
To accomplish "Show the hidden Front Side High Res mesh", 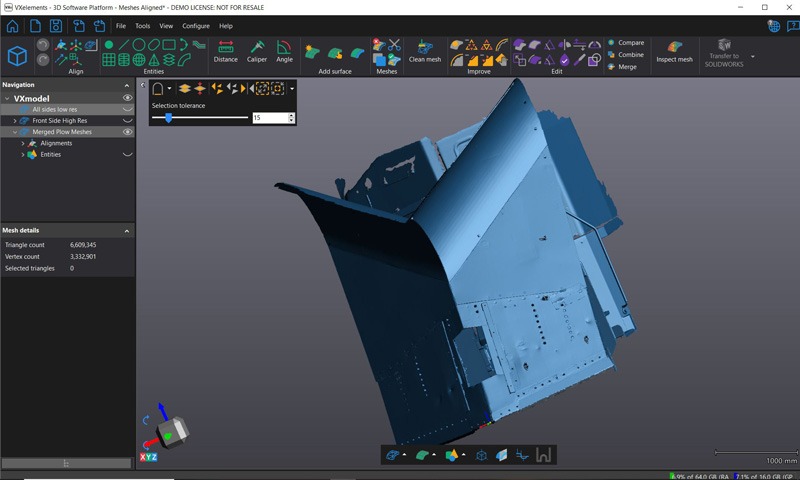I will click(127, 121).
